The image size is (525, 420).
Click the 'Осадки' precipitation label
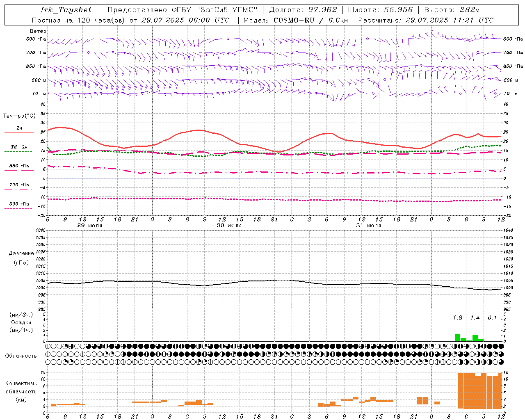(21, 322)
